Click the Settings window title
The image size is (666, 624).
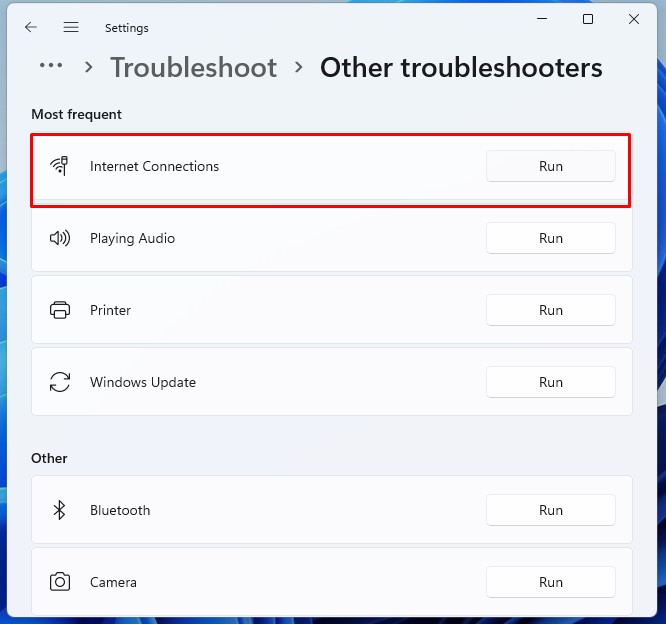127,28
